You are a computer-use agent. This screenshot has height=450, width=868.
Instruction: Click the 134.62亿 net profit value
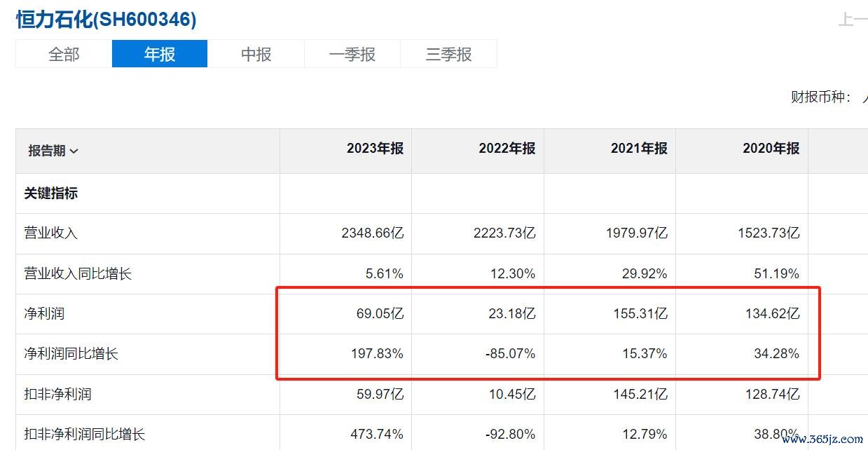(772, 313)
